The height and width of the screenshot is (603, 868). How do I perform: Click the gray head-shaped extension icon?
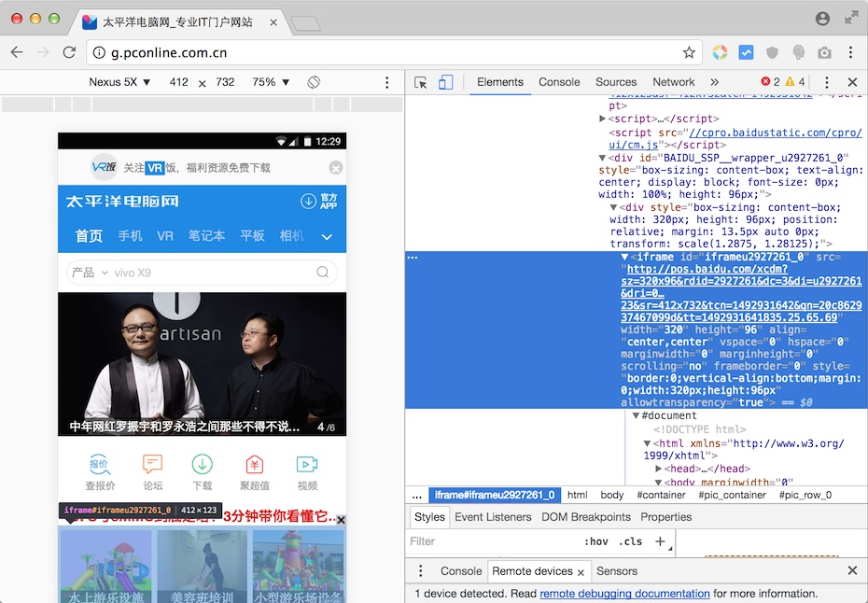click(x=798, y=52)
